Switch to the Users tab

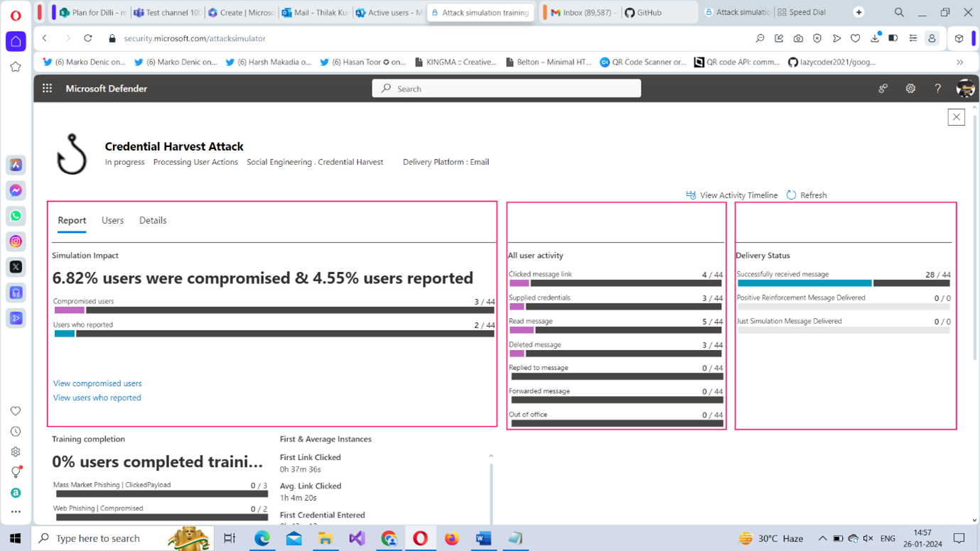pos(112,221)
